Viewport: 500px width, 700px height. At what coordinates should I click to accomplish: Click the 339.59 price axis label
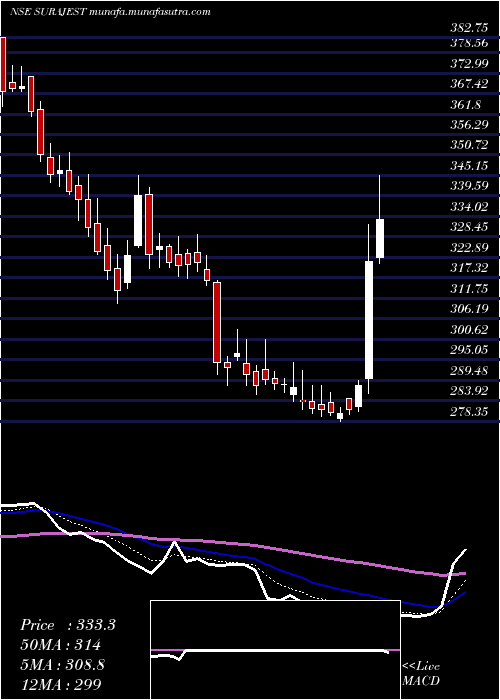[469, 187]
